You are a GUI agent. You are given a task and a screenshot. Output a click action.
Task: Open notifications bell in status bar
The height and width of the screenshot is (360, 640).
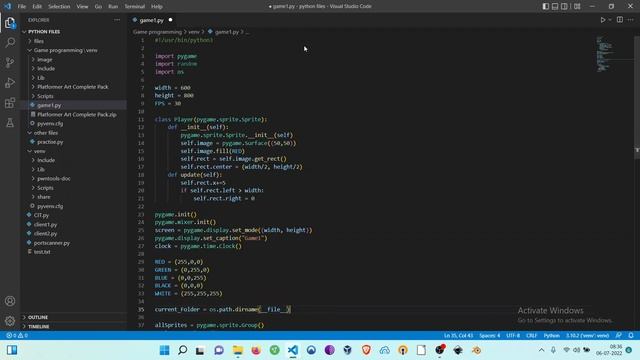pyautogui.click(x=631, y=336)
